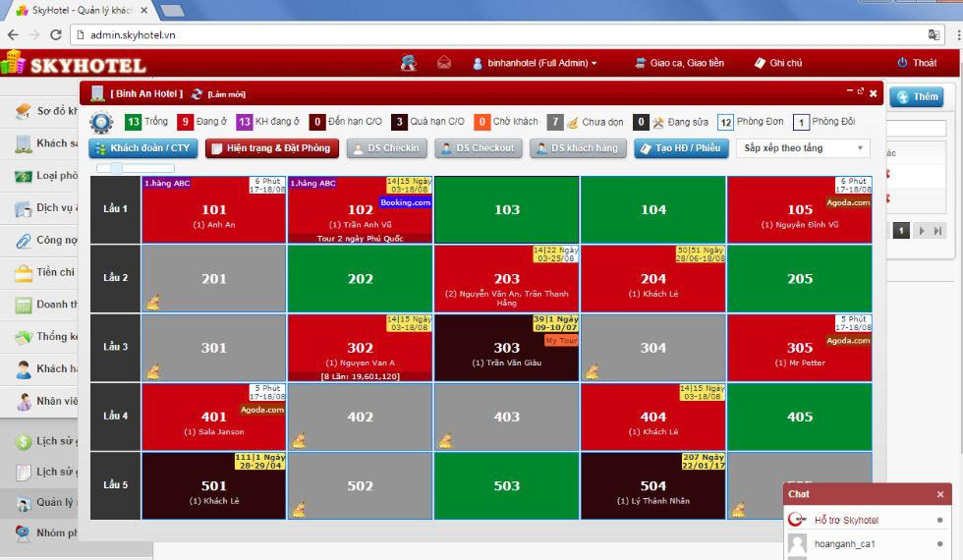Open Doanh thu calculator icon
Viewport: 963px width, 560px height.
(24, 306)
